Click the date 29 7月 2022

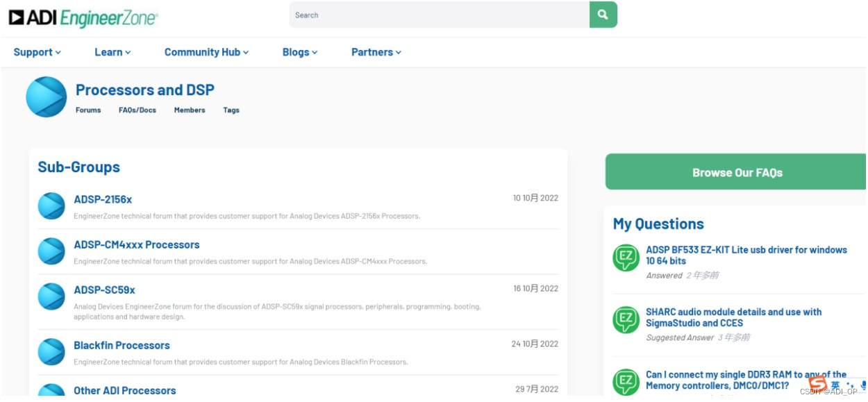tap(537, 390)
